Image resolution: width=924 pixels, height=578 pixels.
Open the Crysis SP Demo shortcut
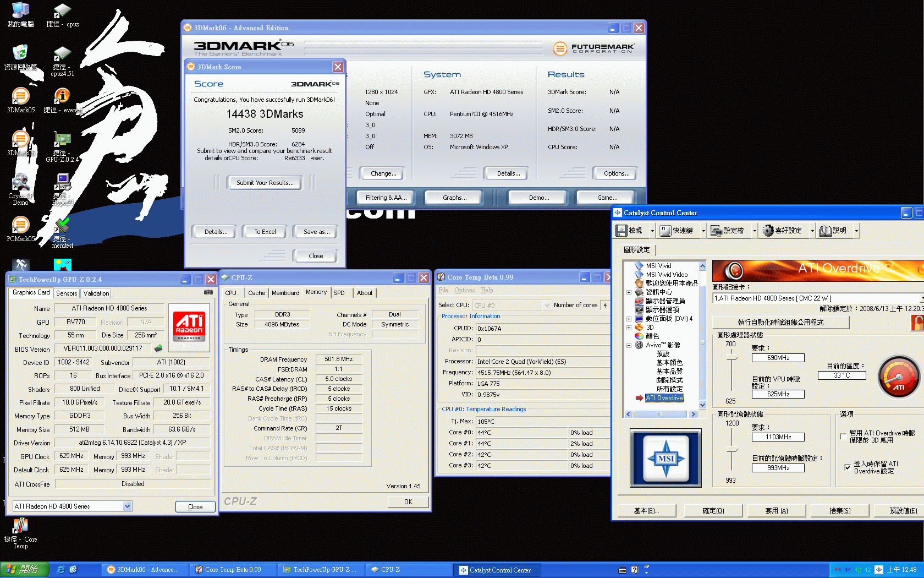20,189
